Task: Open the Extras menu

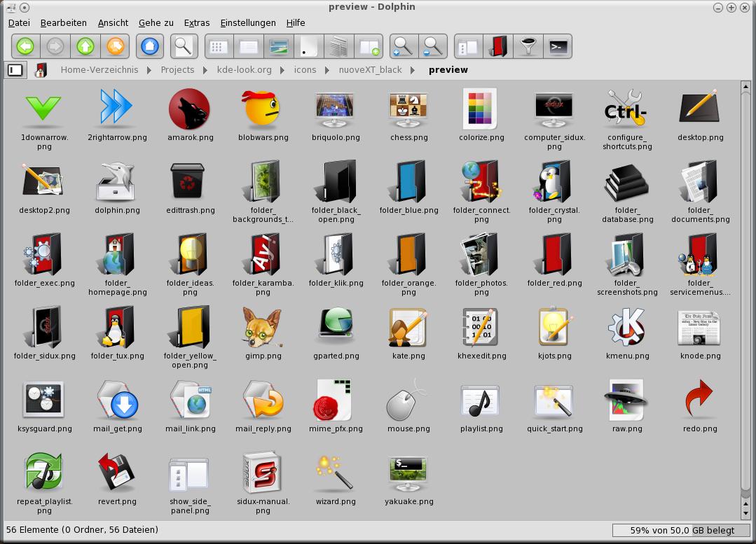Action: click(x=197, y=22)
